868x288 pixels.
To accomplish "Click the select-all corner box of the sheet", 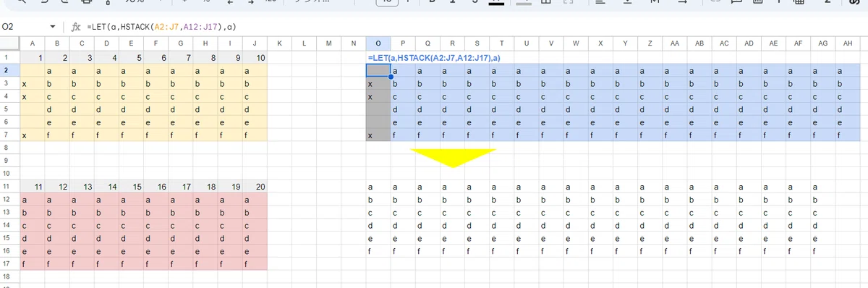I will [x=10, y=44].
